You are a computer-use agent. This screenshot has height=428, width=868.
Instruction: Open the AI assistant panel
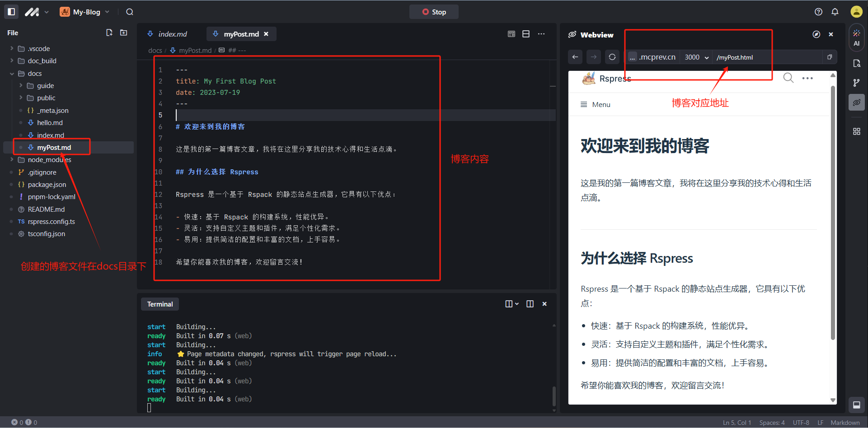856,38
